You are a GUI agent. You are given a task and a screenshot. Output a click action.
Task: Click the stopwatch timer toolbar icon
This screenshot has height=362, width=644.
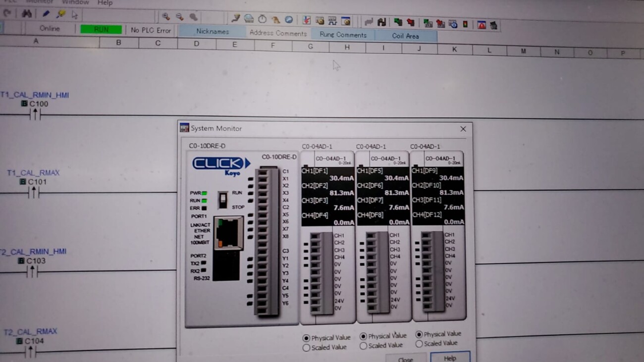point(262,19)
